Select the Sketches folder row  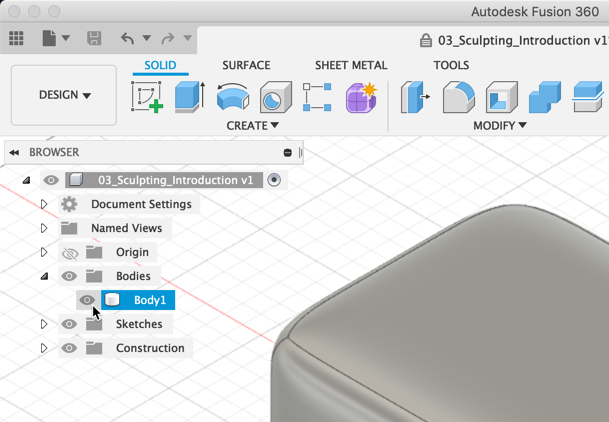point(115,324)
